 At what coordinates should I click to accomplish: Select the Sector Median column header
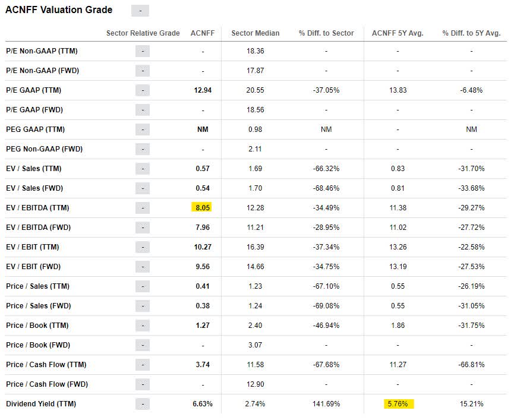click(x=256, y=33)
